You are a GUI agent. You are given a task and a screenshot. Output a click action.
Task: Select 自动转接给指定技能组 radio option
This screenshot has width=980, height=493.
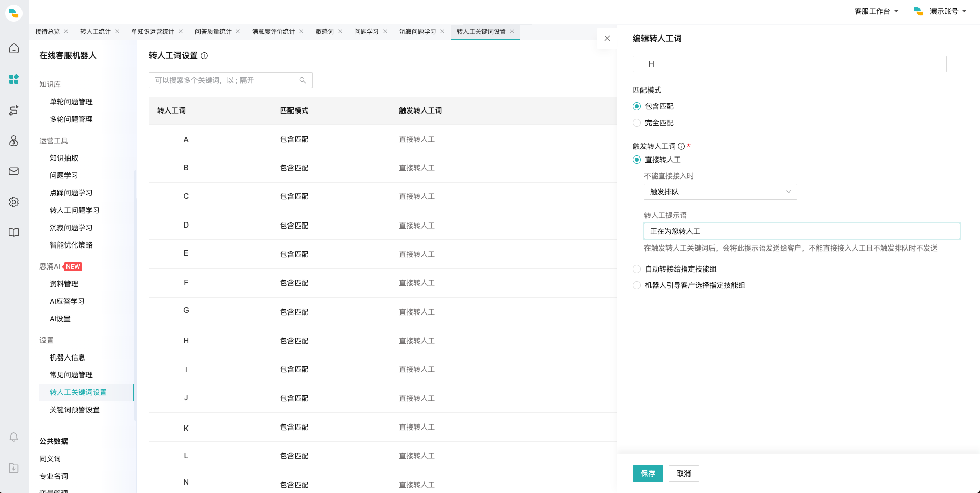pyautogui.click(x=637, y=269)
